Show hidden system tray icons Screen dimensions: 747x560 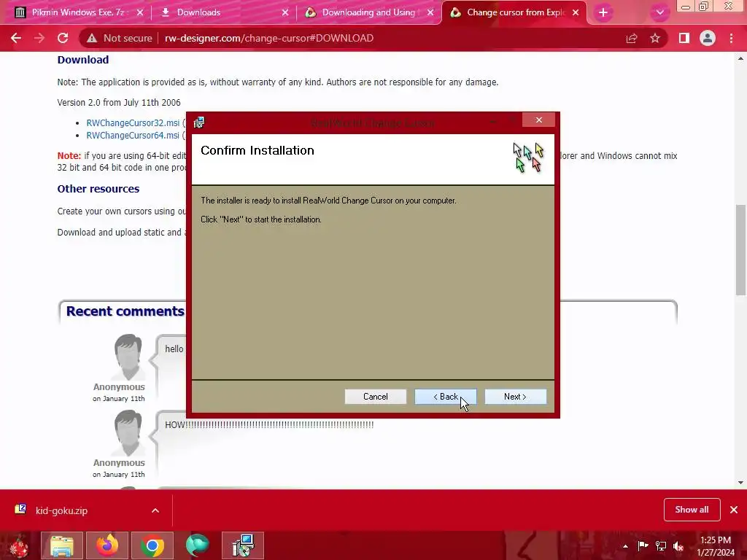pyautogui.click(x=625, y=546)
